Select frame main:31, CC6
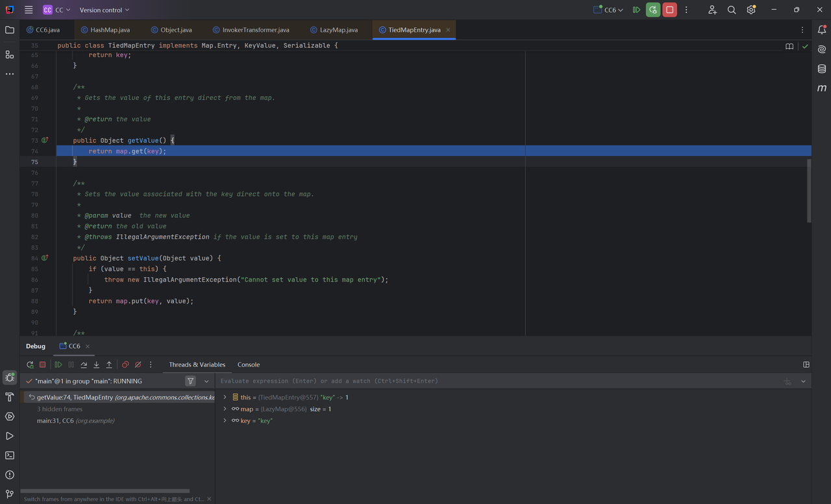Image resolution: width=831 pixels, height=504 pixels. [75, 420]
